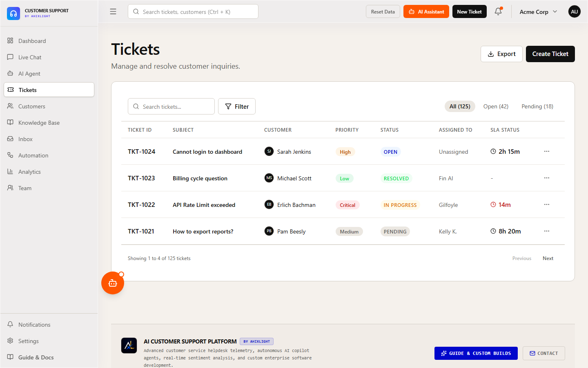The image size is (588, 368).
Task: Open ticket TKT-1023
Action: [x=141, y=178]
